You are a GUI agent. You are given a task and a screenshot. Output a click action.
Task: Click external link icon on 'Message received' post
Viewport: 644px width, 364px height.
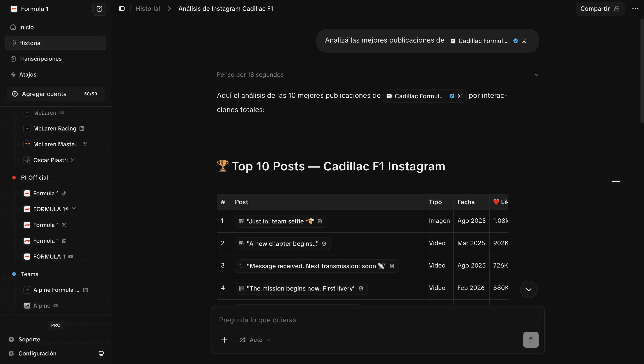pos(392,266)
